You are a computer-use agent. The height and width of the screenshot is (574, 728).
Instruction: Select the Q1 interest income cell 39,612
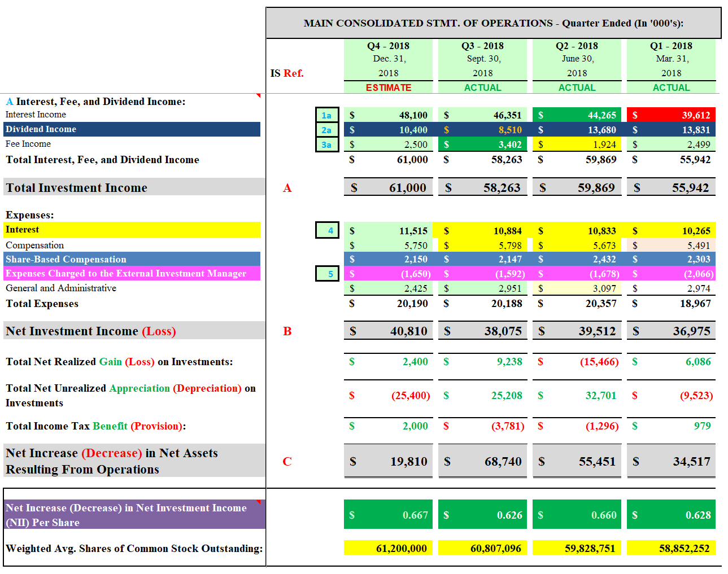tap(671, 115)
